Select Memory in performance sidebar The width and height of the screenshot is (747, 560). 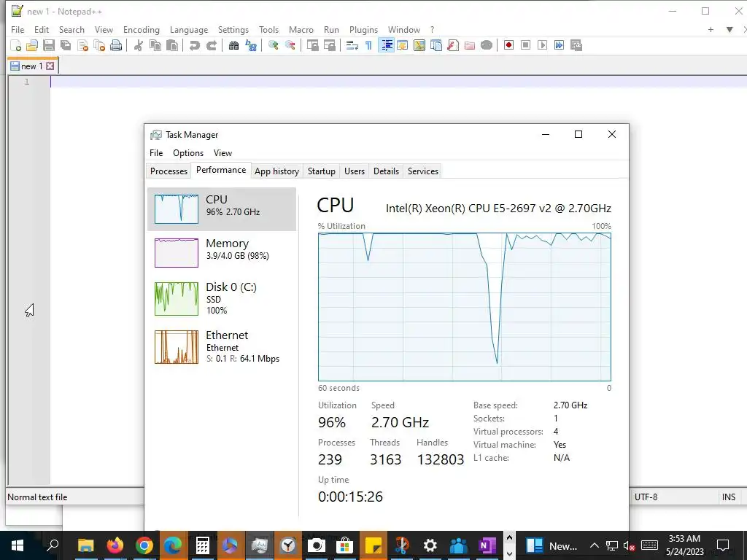click(x=222, y=252)
